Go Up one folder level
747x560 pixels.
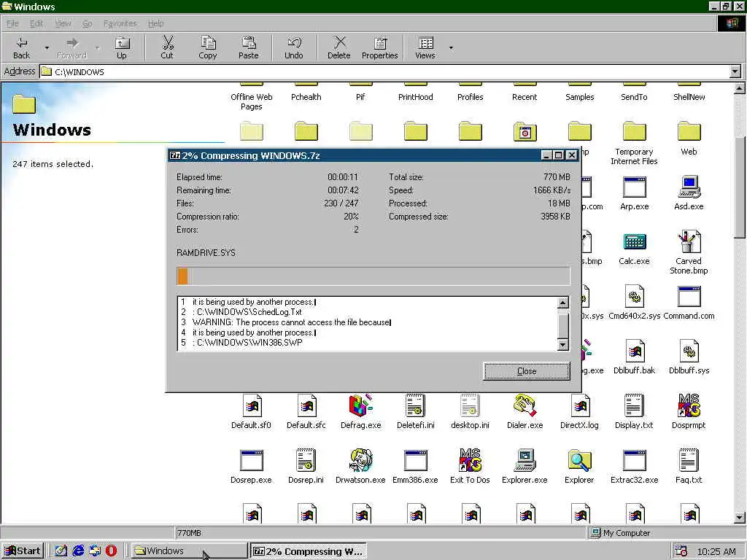[x=122, y=47]
